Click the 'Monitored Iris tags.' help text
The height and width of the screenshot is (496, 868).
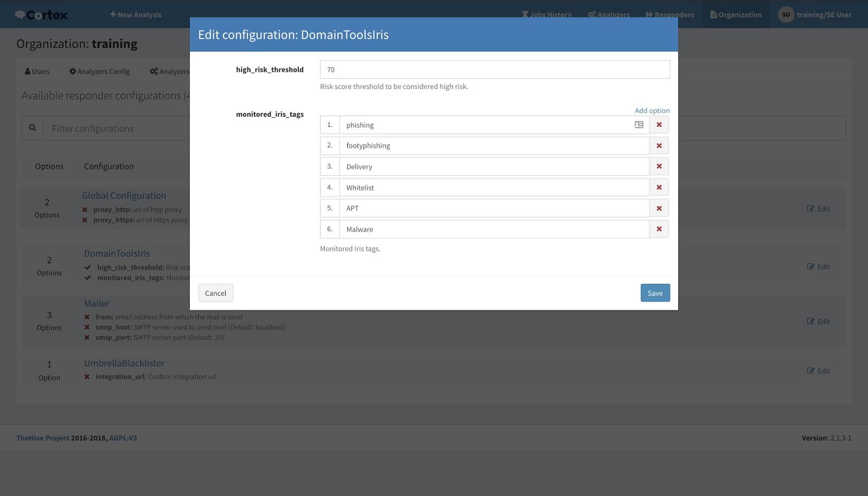coord(350,249)
